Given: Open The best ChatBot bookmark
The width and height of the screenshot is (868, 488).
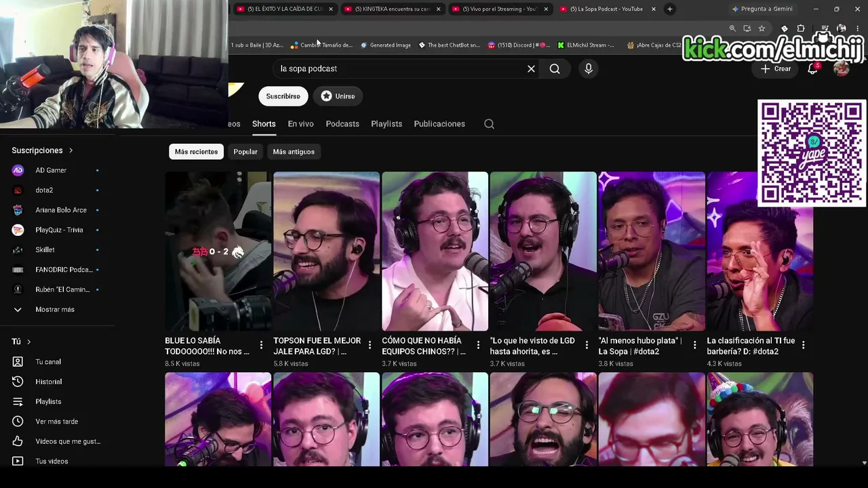Looking at the screenshot, I should coord(449,45).
